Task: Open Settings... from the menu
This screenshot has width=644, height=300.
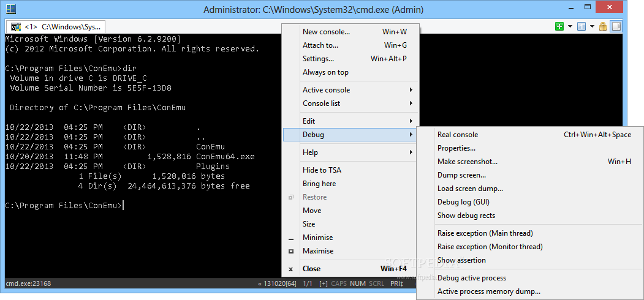Action: coord(350,59)
